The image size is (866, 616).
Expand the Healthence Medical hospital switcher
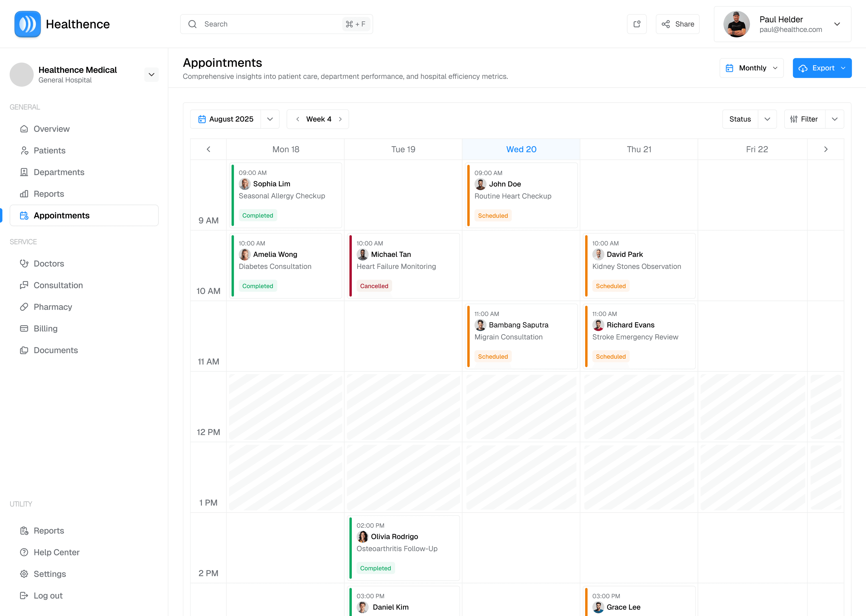(151, 74)
